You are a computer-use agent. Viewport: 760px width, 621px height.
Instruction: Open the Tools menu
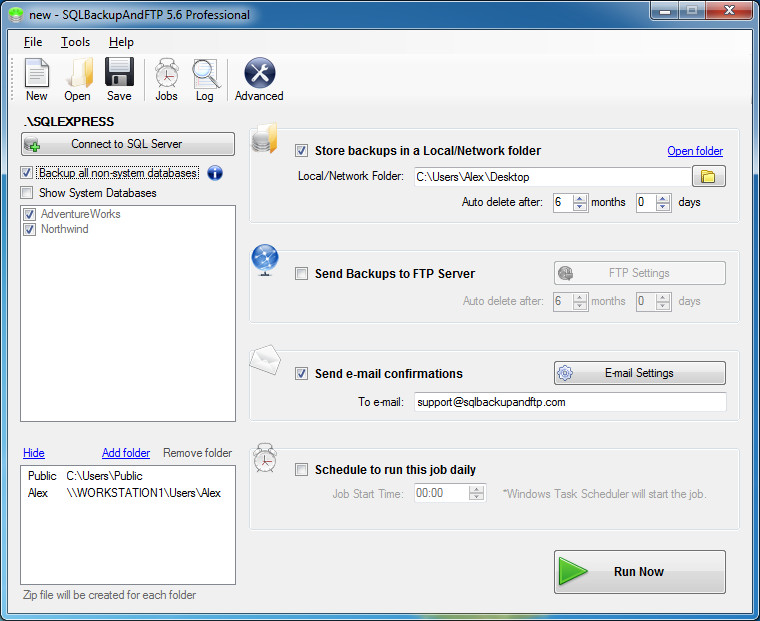[x=75, y=42]
